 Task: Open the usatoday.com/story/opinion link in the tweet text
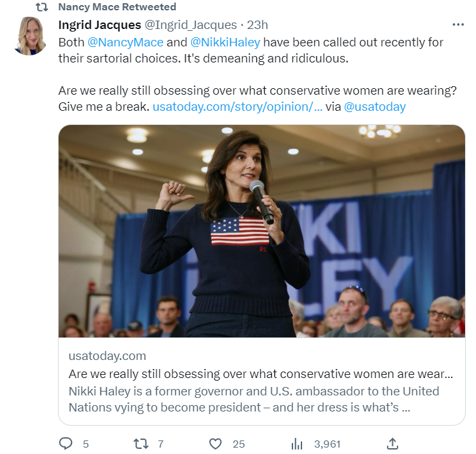[x=237, y=106]
